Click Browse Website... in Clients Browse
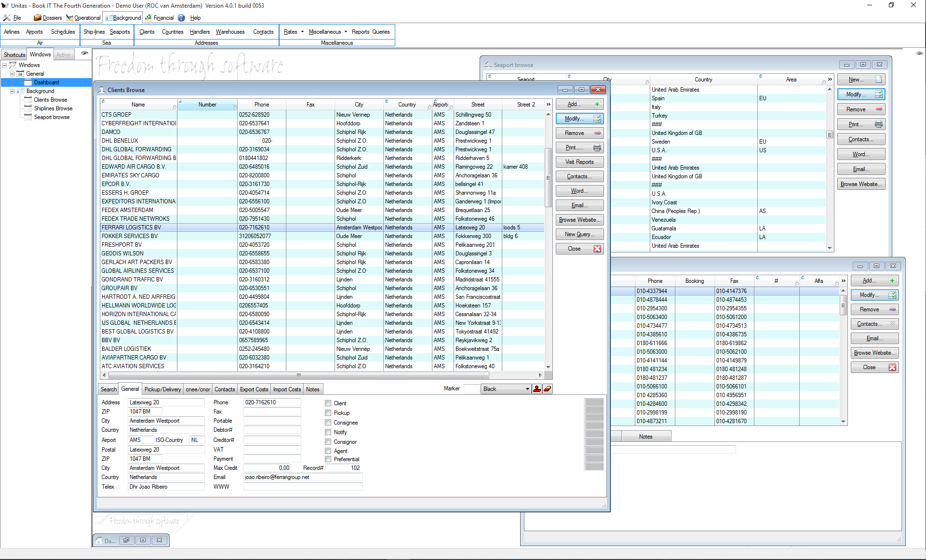Image resolution: width=926 pixels, height=560 pixels. [x=579, y=220]
